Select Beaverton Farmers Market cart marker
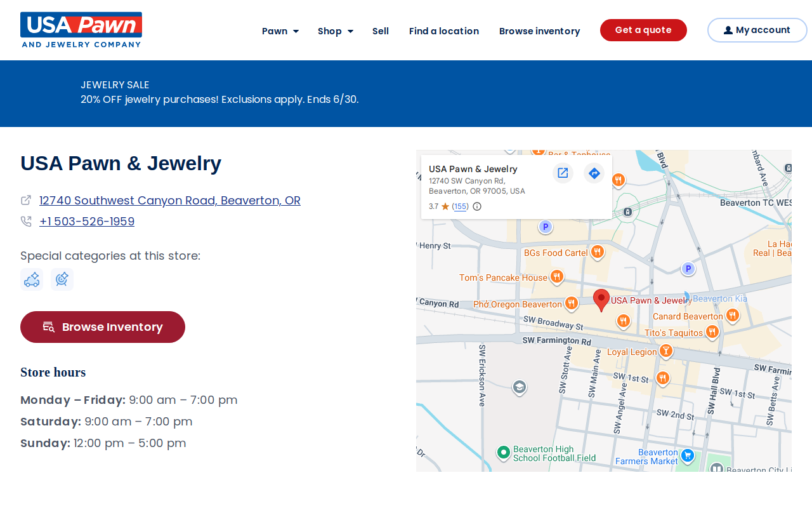 pos(687,455)
